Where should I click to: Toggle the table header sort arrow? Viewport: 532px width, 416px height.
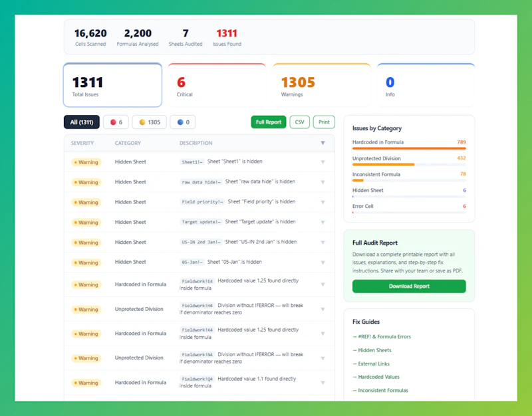[323, 143]
